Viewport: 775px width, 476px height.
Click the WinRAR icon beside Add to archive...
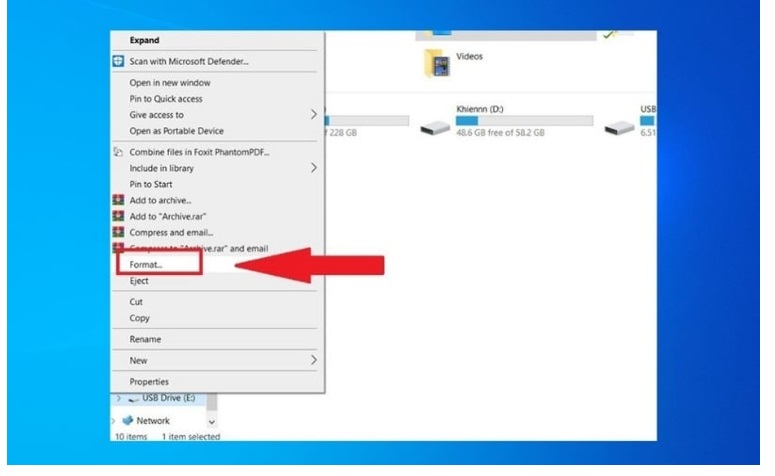[118, 201]
